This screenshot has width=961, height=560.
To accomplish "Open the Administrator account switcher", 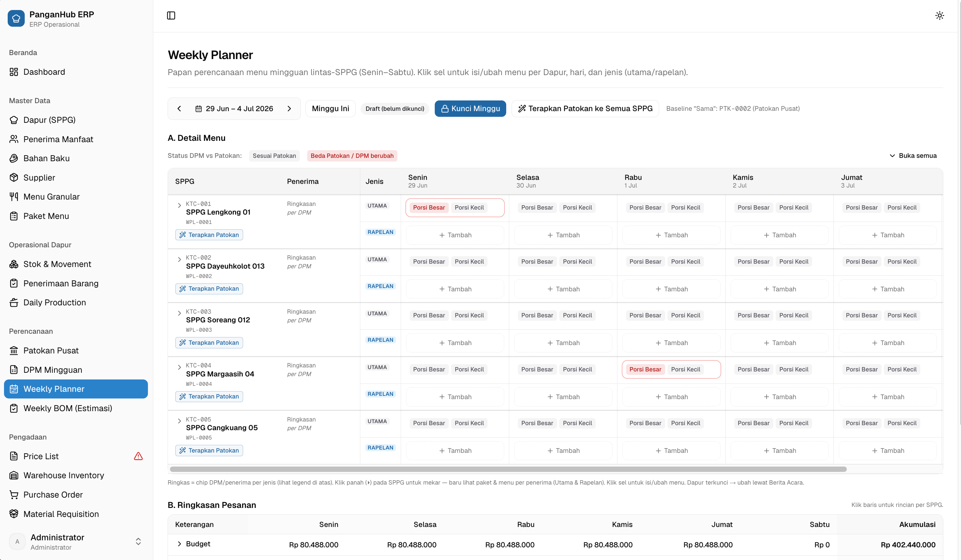I will [x=76, y=542].
